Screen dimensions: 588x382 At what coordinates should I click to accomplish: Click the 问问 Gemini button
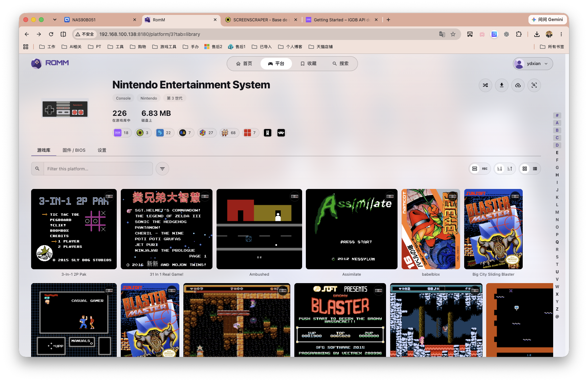point(547,20)
